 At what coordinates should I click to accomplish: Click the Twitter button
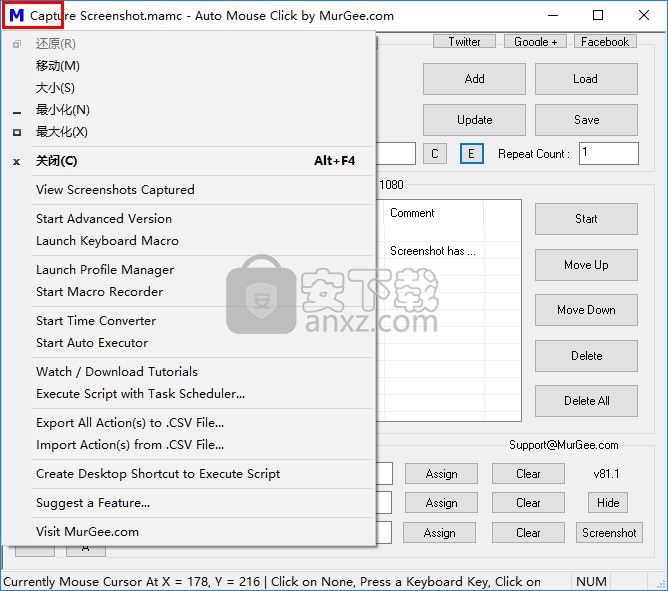point(464,41)
